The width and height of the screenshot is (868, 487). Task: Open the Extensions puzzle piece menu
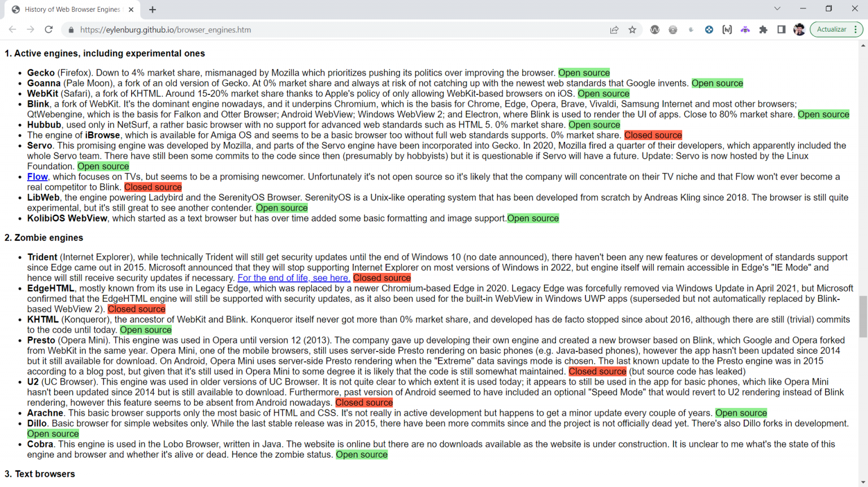tap(763, 29)
